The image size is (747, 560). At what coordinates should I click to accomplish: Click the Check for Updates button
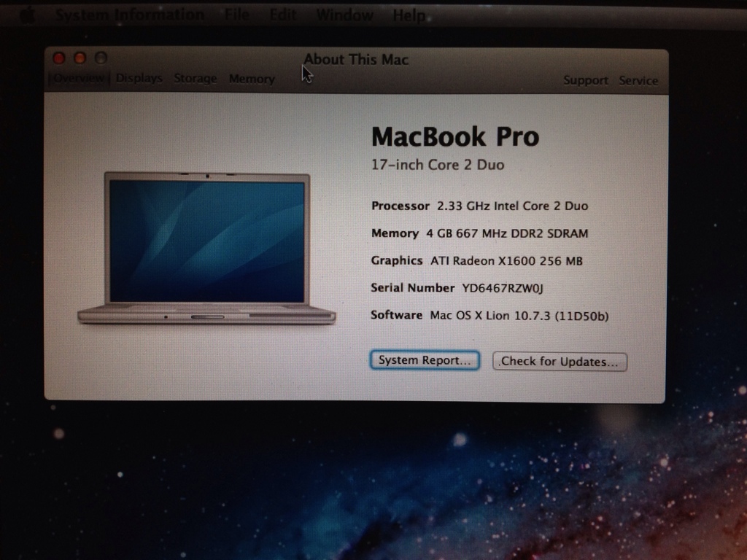560,362
